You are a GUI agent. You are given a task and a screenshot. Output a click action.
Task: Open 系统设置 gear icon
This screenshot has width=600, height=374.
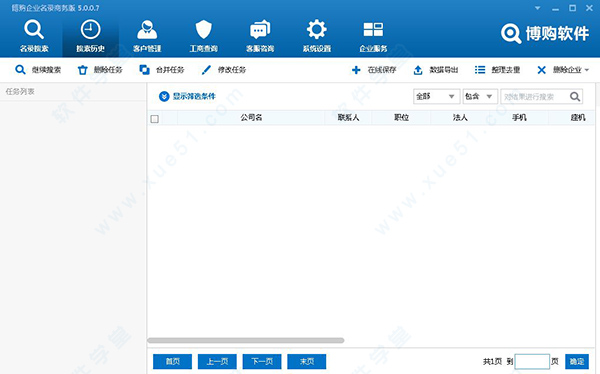coord(317,29)
